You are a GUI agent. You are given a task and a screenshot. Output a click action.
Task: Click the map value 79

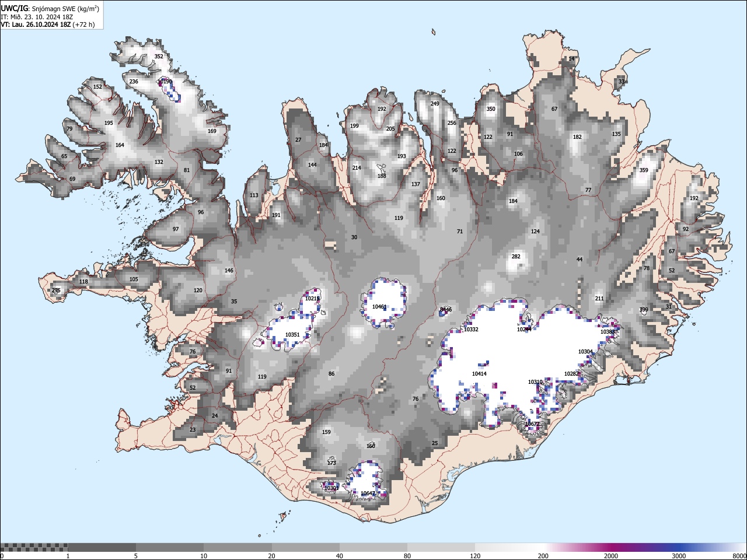coord(69,129)
